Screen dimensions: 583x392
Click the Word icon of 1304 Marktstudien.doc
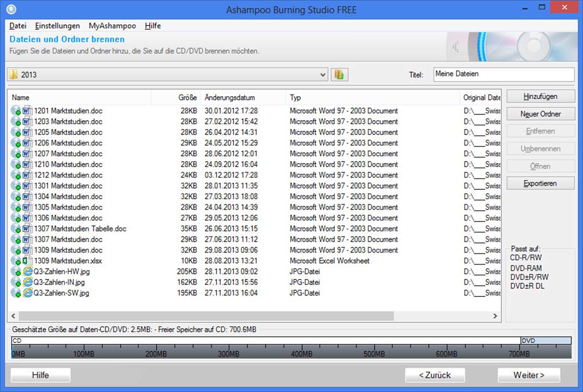click(x=27, y=197)
